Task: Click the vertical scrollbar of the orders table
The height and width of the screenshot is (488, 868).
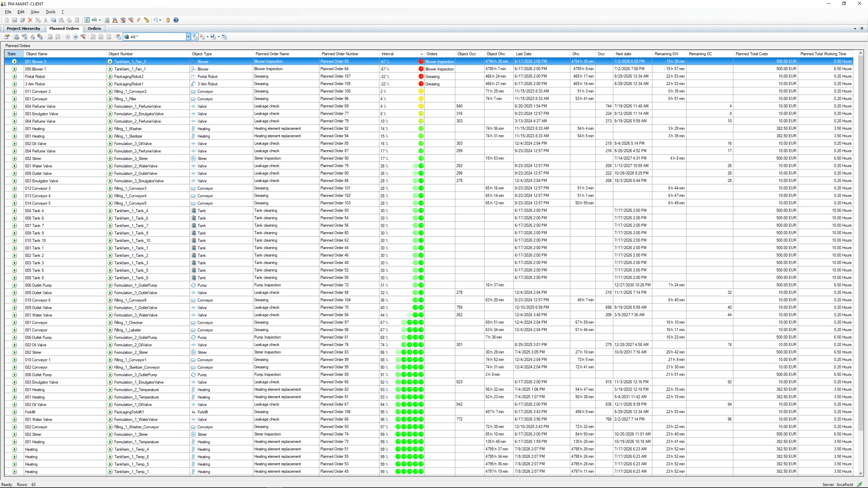Action: (861, 263)
